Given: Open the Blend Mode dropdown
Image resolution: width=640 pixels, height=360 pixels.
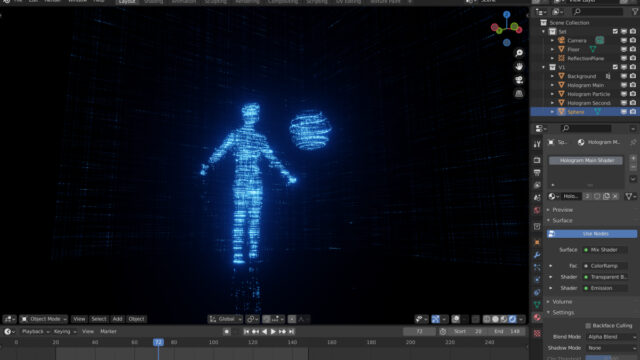Looking at the screenshot, I should point(611,337).
